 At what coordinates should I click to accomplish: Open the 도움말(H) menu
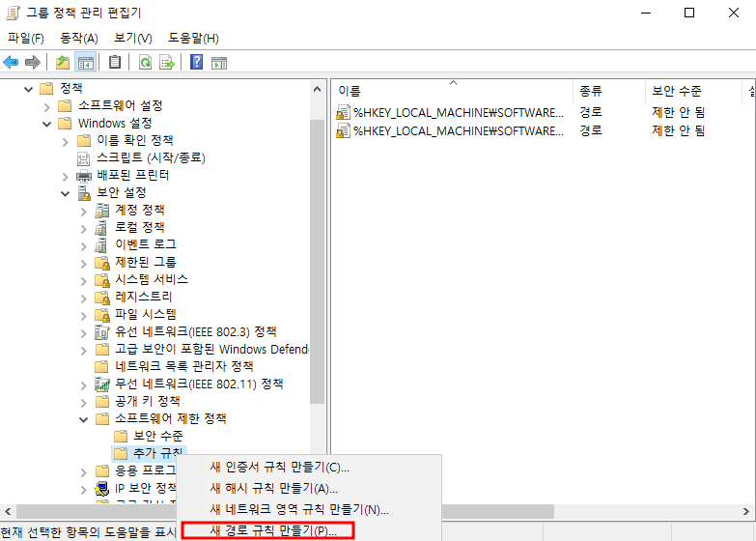193,38
